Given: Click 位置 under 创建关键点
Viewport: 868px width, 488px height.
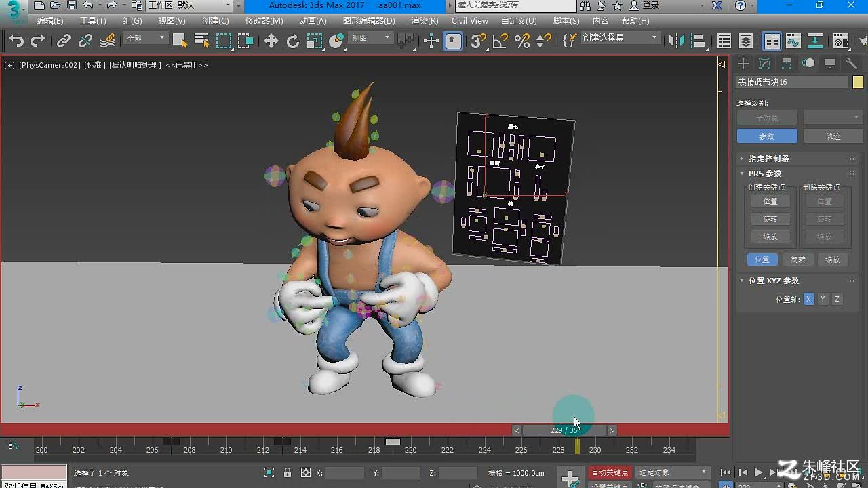Looking at the screenshot, I should coord(770,201).
